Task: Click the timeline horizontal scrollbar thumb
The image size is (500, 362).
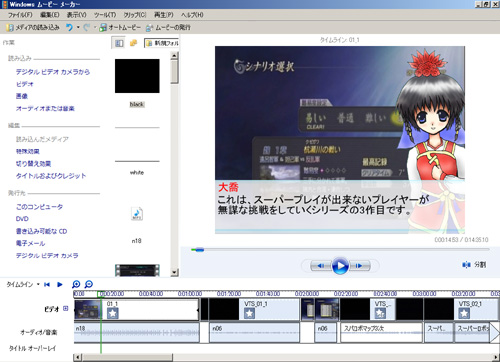Action: pyautogui.click(x=127, y=357)
